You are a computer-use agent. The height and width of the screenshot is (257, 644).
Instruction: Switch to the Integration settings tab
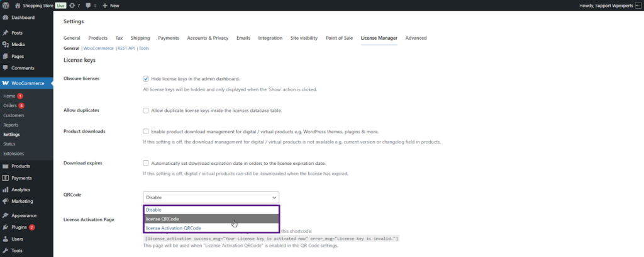click(x=270, y=38)
